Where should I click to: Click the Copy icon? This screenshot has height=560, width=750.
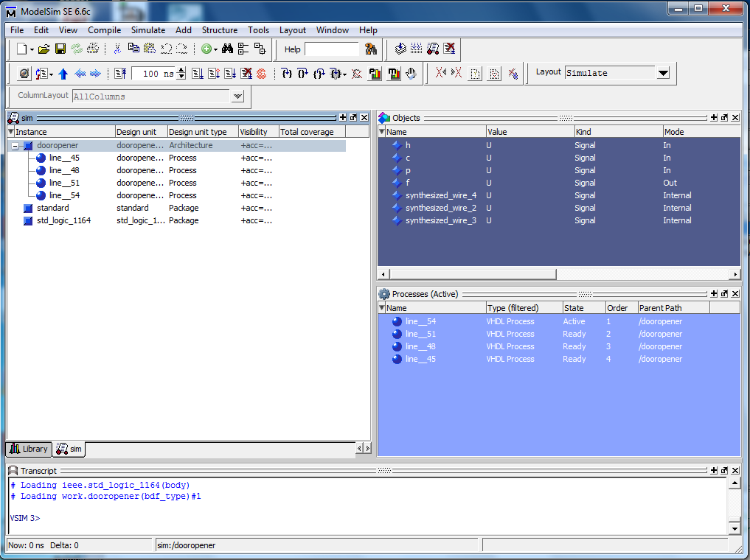click(x=134, y=48)
